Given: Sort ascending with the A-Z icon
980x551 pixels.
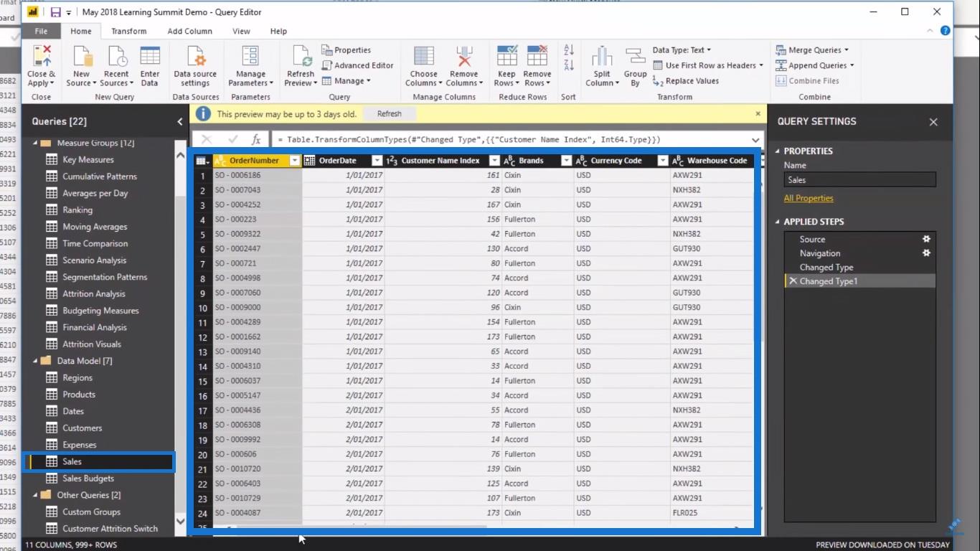Looking at the screenshot, I should [x=569, y=50].
